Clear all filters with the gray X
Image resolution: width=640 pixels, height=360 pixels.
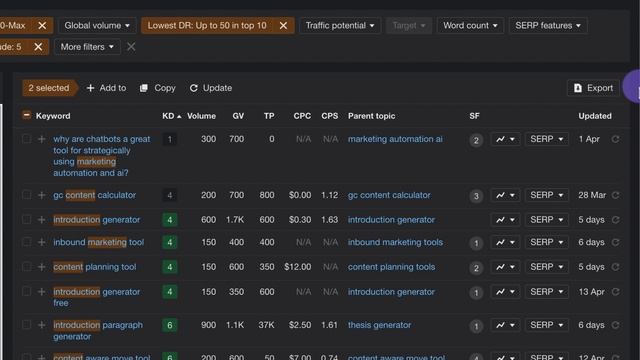point(131,47)
